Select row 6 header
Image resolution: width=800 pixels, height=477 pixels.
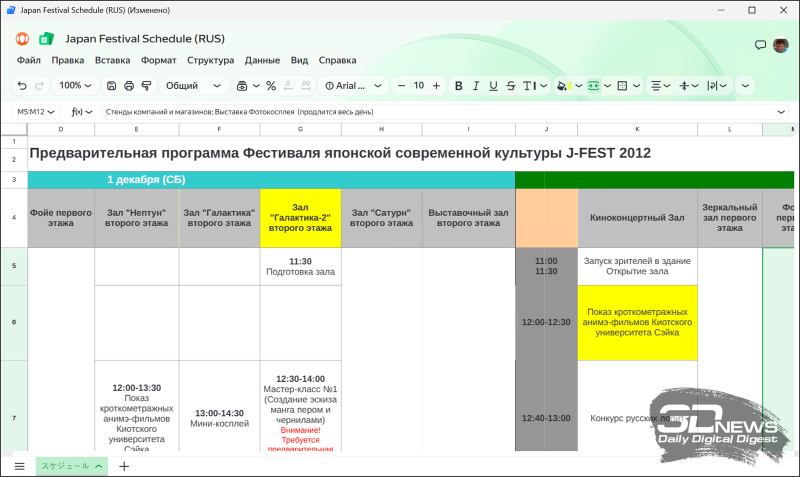coord(14,322)
